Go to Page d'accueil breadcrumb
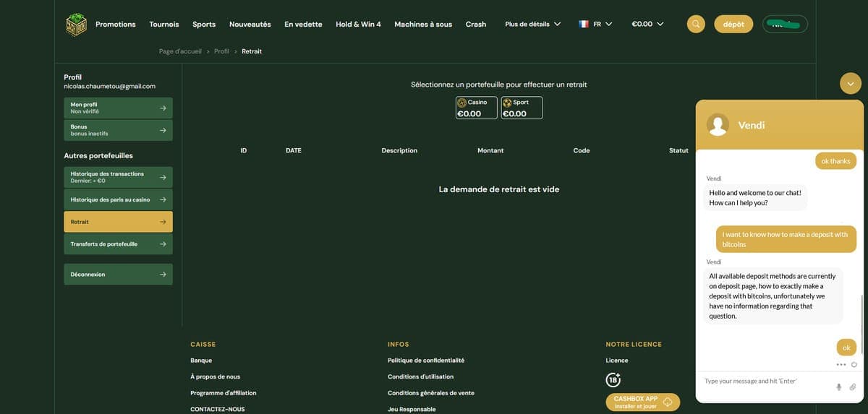 coord(180,51)
